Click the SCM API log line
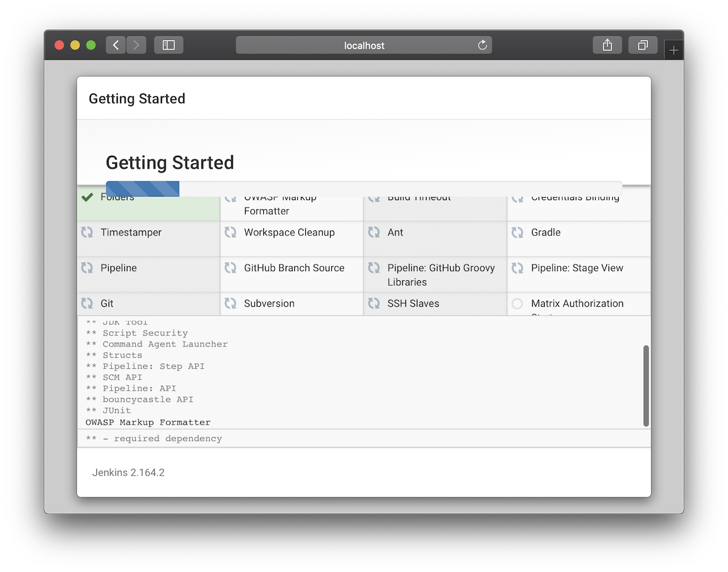The image size is (728, 572). click(114, 377)
